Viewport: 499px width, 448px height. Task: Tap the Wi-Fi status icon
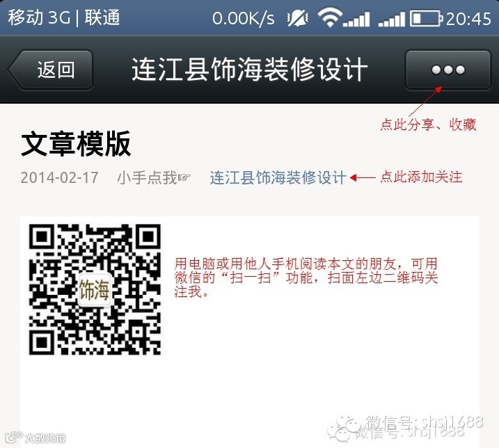click(x=330, y=17)
